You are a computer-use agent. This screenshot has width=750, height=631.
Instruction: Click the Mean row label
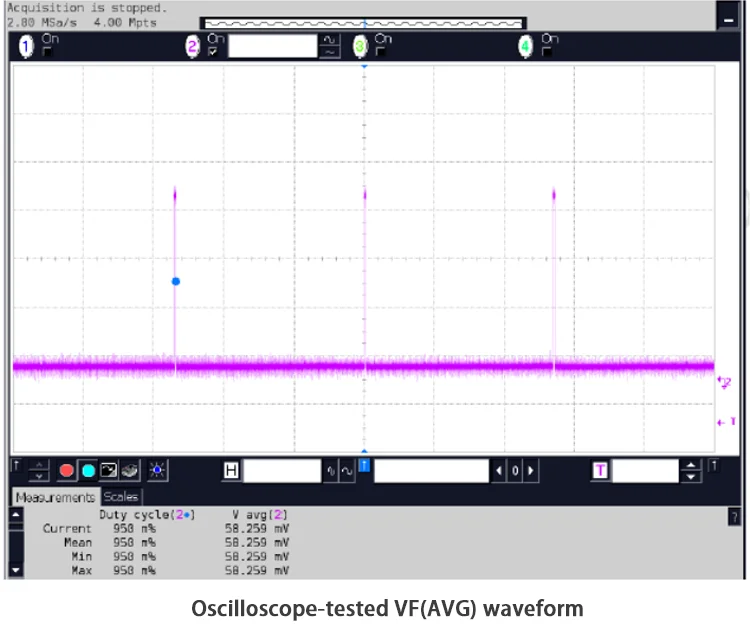coord(78,542)
